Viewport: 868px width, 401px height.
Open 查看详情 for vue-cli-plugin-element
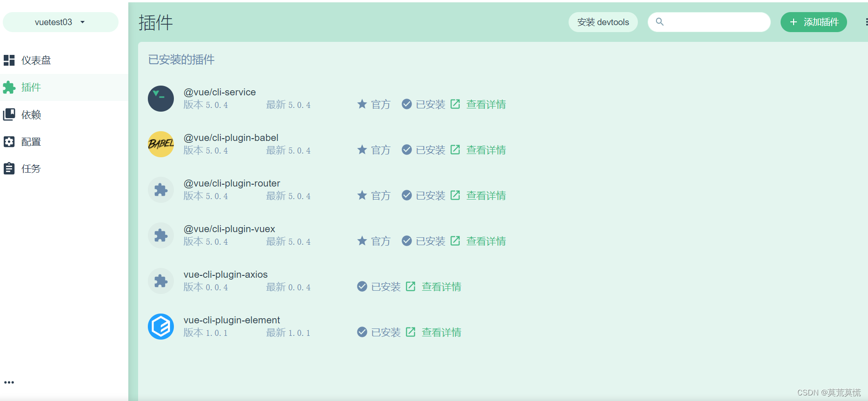pos(441,332)
